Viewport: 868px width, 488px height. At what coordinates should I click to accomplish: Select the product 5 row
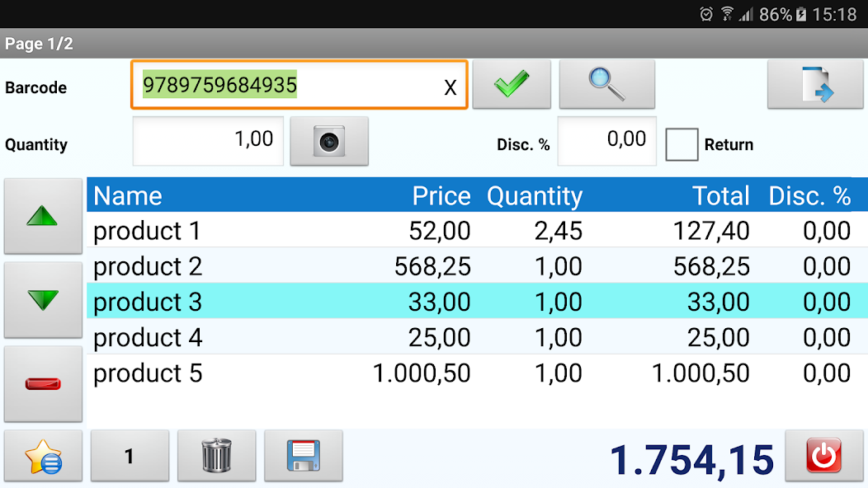[330, 373]
